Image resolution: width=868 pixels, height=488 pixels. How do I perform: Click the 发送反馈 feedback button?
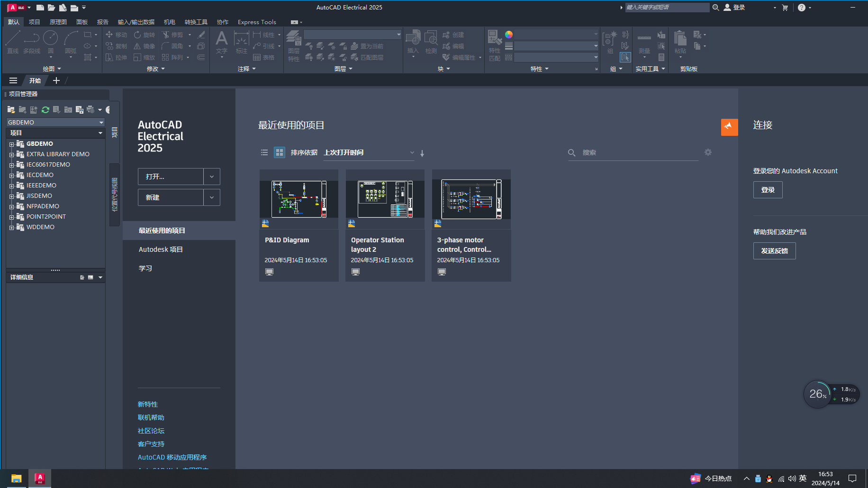click(x=774, y=251)
